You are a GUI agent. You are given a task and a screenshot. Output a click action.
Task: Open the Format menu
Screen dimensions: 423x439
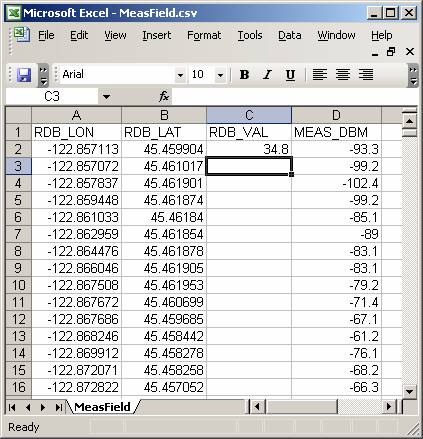[204, 35]
